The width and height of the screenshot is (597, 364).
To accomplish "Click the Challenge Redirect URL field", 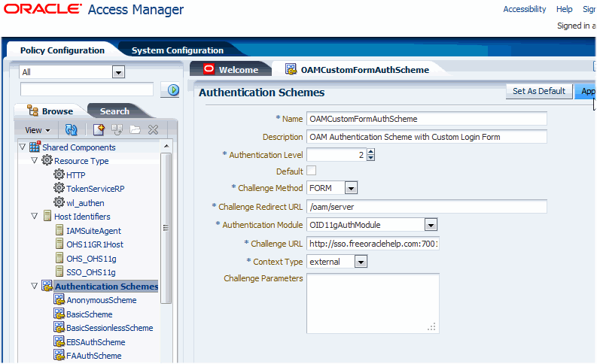I will 426,207.
